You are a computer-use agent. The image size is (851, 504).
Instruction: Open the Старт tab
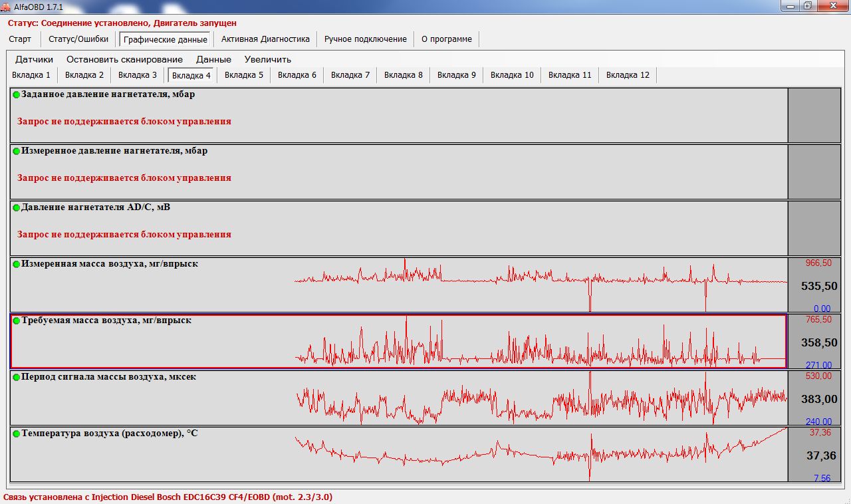(20, 39)
